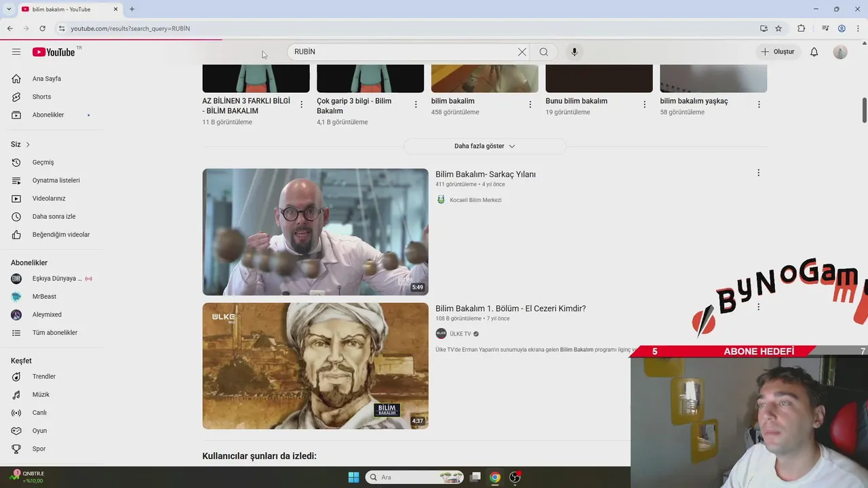Expand the Siz section chevron
The image size is (868, 488).
[28, 144]
